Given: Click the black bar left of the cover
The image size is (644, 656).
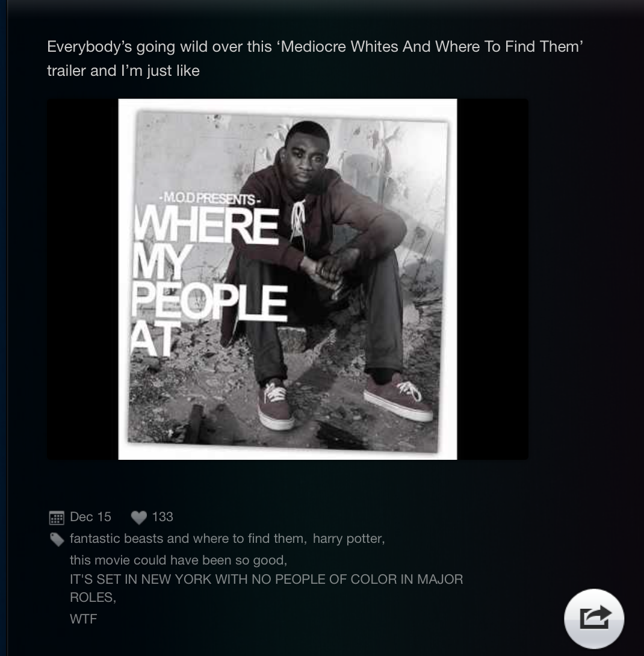Looking at the screenshot, I should coord(82,279).
